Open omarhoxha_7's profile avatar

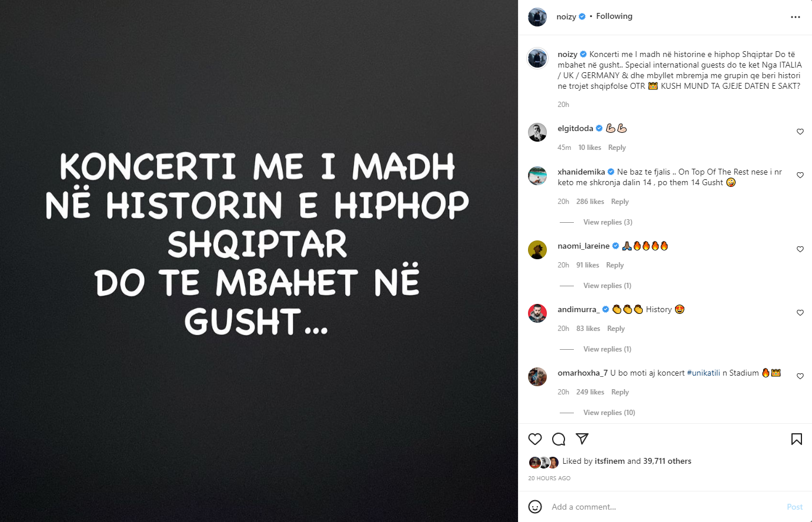537,377
